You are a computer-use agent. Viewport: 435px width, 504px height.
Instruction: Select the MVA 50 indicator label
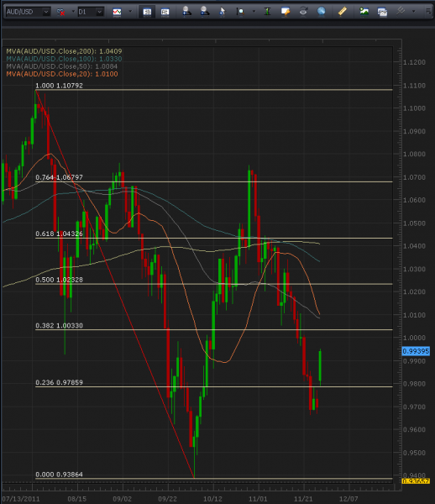pyautogui.click(x=61, y=66)
